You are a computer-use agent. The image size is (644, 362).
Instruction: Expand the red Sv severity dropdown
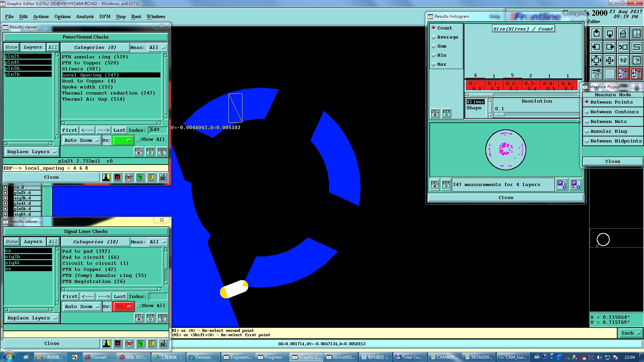pos(123,306)
